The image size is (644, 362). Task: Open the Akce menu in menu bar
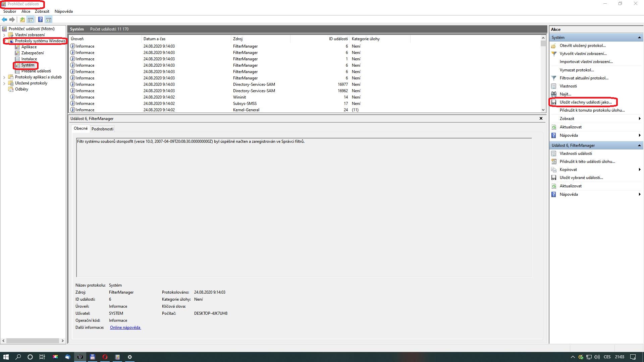25,11
